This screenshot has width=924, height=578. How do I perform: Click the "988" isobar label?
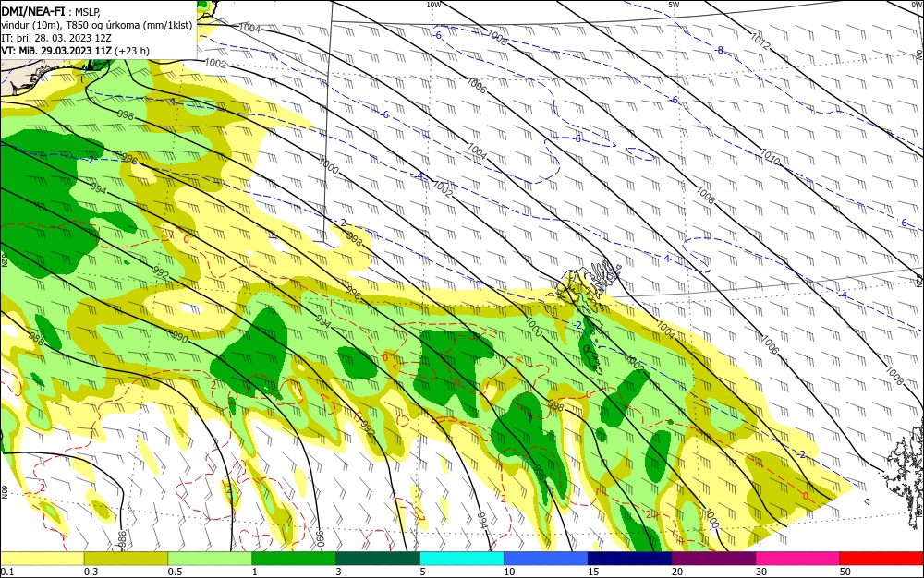click(x=36, y=339)
